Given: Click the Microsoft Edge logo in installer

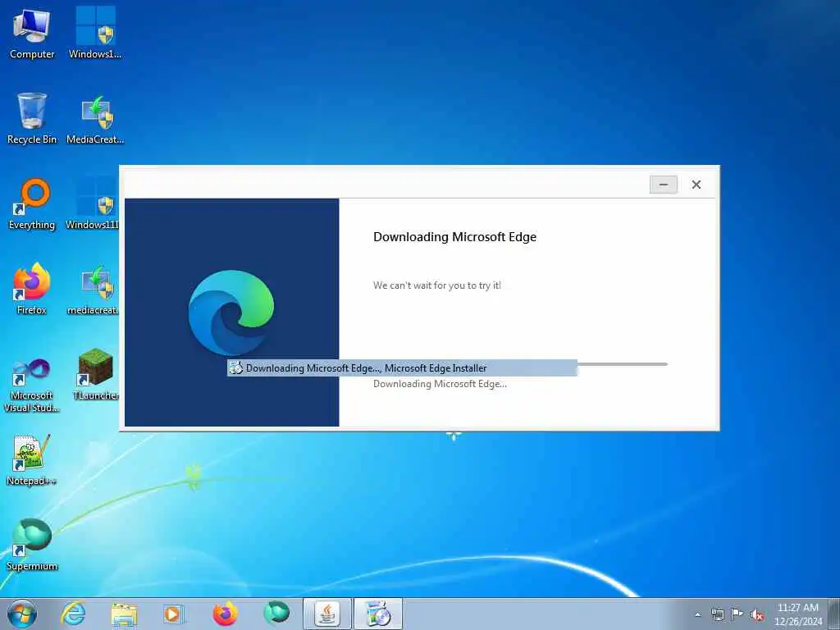Looking at the screenshot, I should coord(231,313).
